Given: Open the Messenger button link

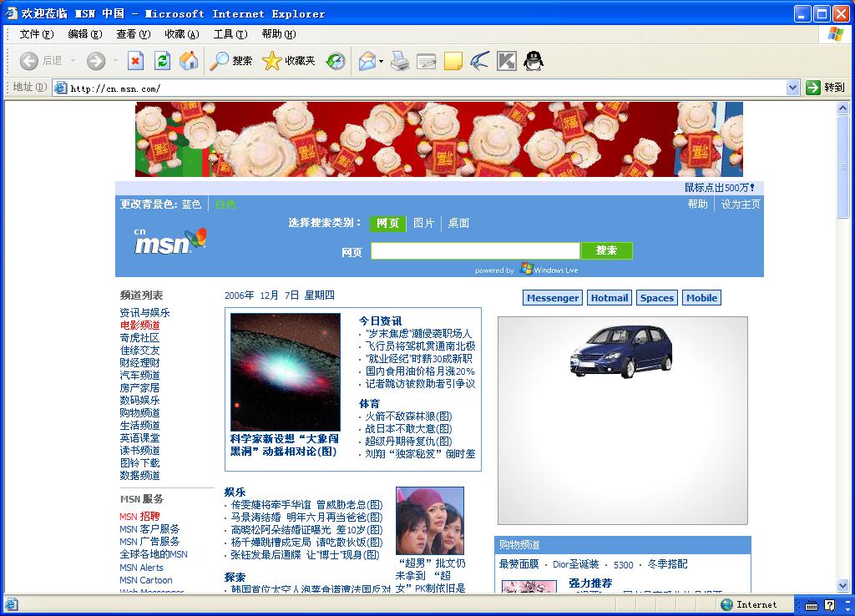Looking at the screenshot, I should (x=553, y=298).
